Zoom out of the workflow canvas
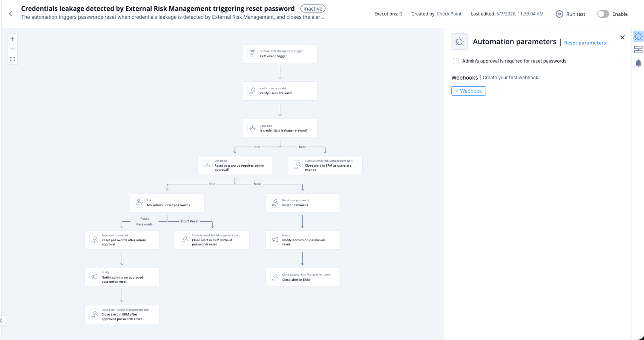Image resolution: width=644 pixels, height=340 pixels. pyautogui.click(x=12, y=49)
